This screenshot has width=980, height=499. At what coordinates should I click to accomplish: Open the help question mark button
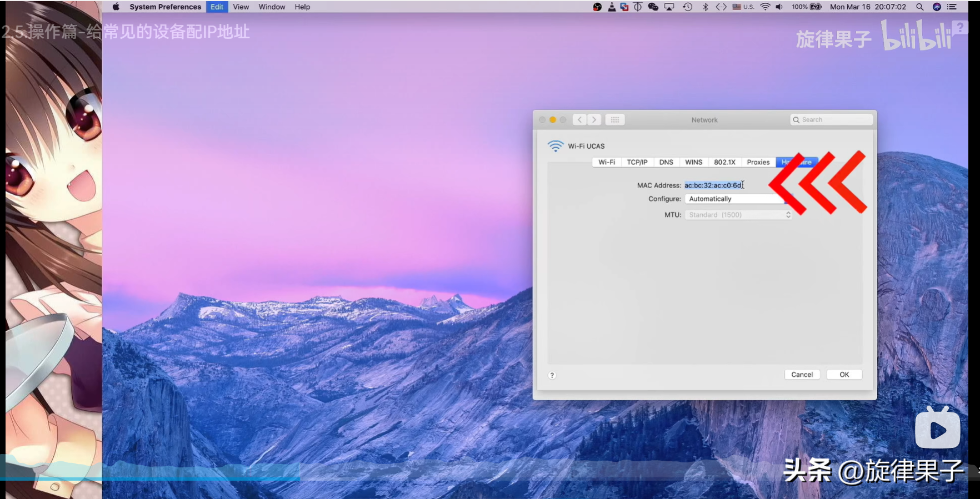pos(552,375)
